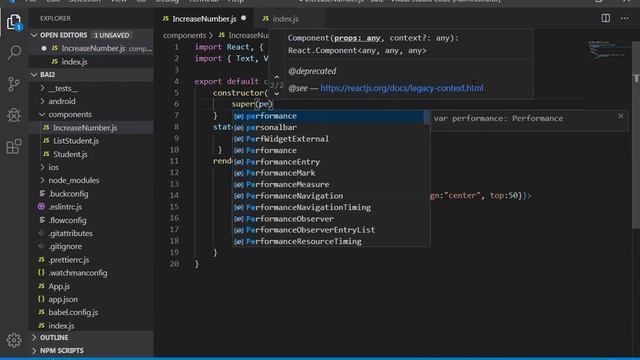Show previous signature with up arrow
The image size is (640, 360).
point(277,77)
